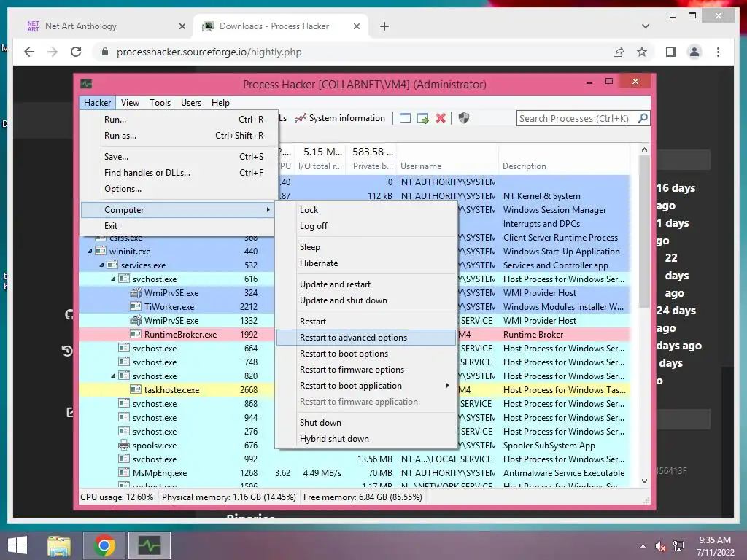Open browser three-dot menu
747x560 pixels.
click(718, 52)
